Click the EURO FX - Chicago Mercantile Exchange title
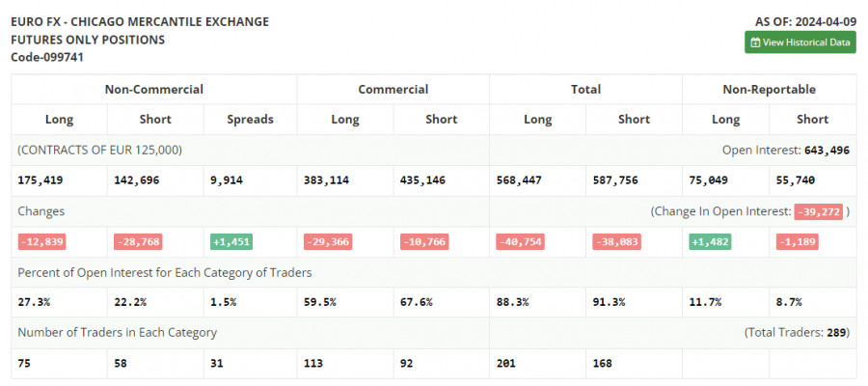868x386 pixels. [x=140, y=21]
